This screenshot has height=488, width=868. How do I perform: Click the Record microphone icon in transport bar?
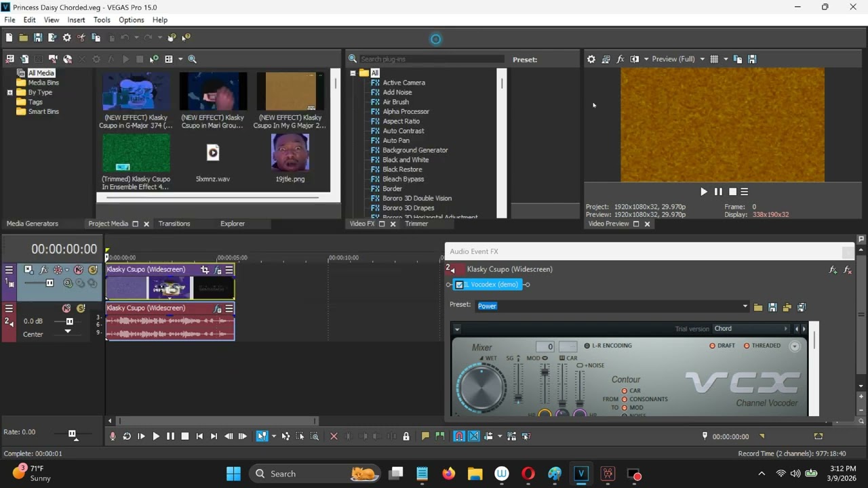click(x=113, y=436)
